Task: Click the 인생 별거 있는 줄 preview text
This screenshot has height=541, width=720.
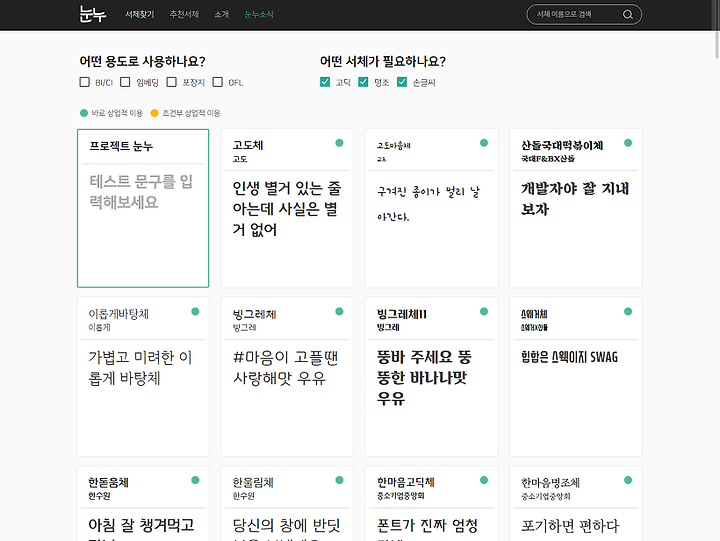Action: 287,209
